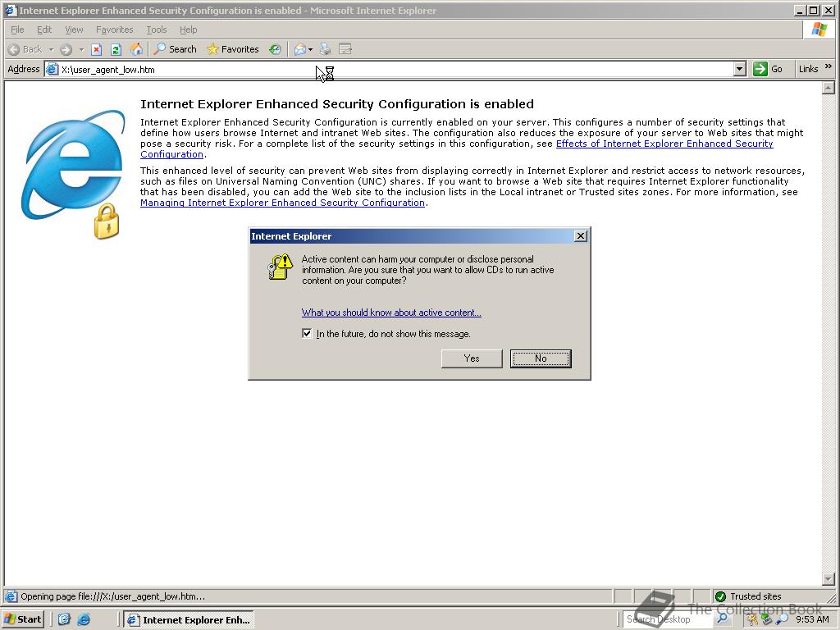
Task: Open What you should know about active content link
Action: [391, 313]
